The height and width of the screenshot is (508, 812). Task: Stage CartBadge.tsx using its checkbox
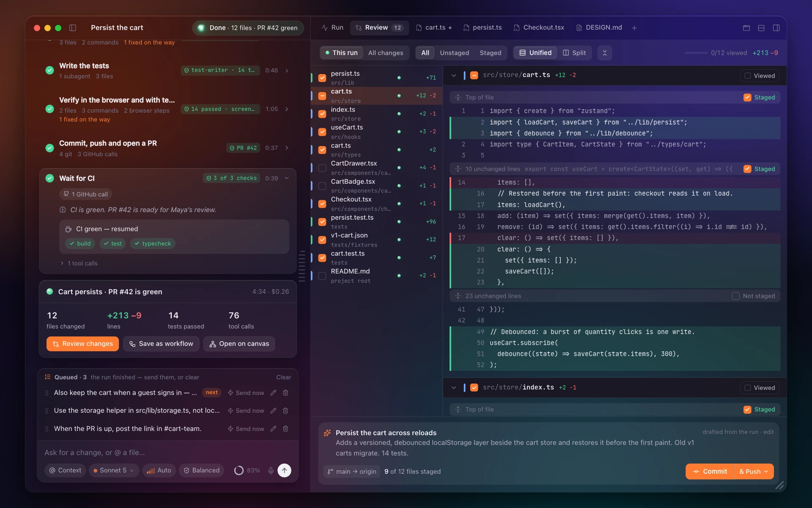tap(322, 186)
